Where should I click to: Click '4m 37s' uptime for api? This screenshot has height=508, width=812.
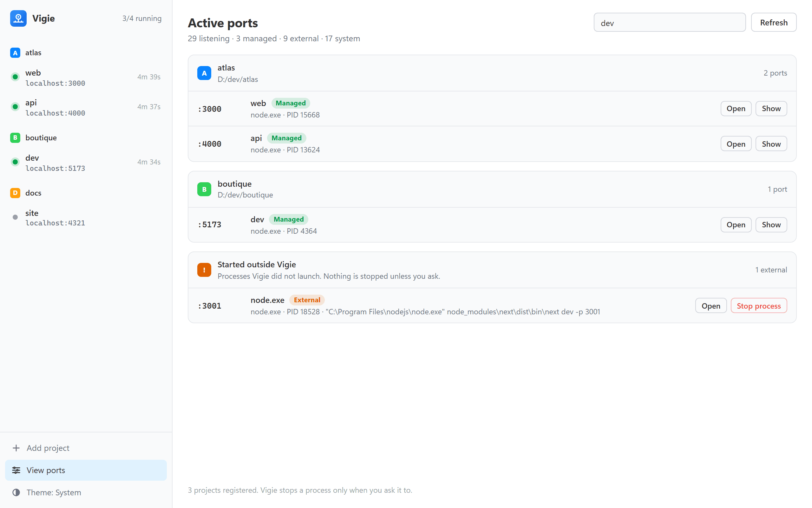[x=149, y=107]
